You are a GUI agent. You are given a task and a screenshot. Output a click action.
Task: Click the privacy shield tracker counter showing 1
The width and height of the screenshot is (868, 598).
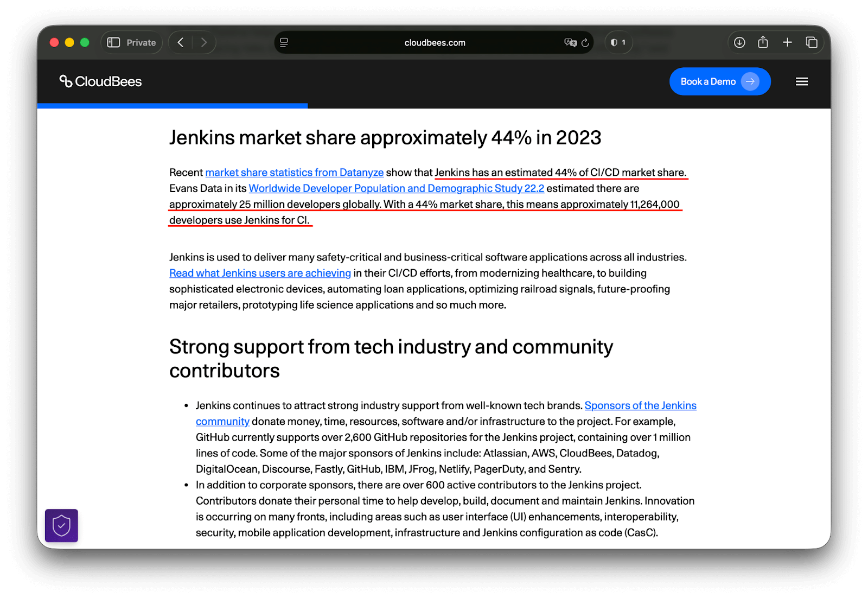coord(618,42)
